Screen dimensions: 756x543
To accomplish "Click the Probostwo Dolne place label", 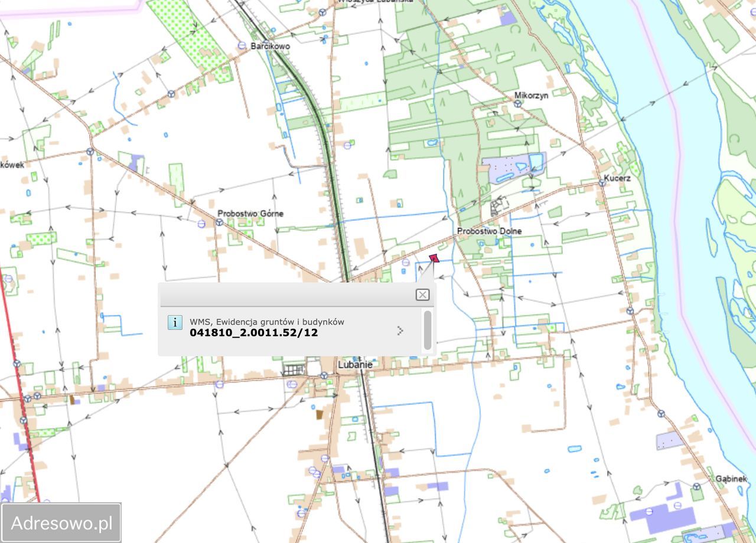I will pos(490,231).
